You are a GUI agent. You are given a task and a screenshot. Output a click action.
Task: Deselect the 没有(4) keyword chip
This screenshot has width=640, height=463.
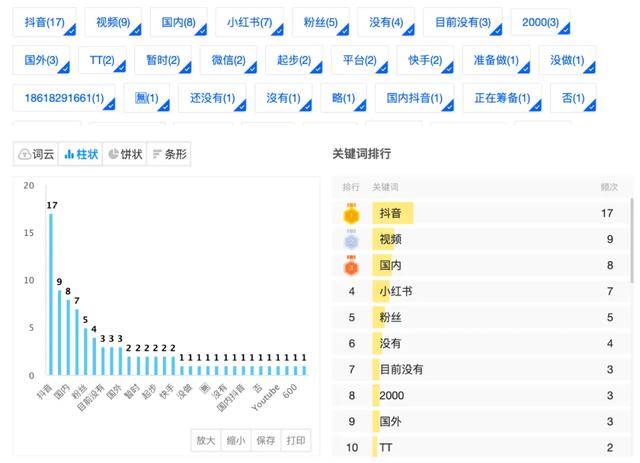(386, 22)
